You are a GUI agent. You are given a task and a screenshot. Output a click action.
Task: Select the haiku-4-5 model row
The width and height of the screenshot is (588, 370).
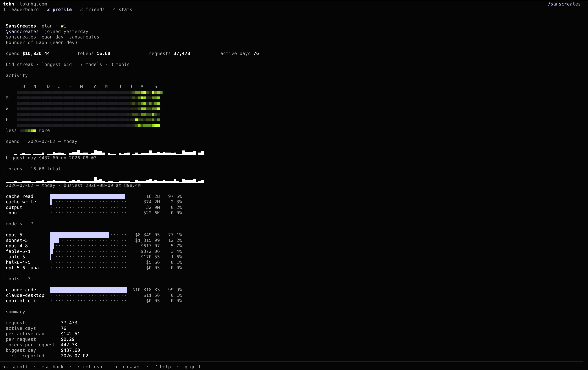coord(94,262)
